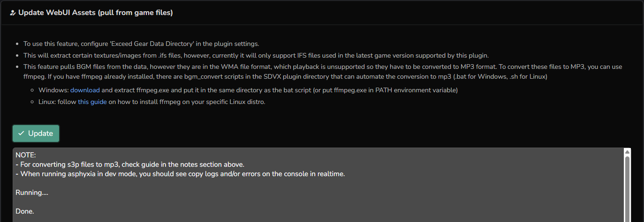This screenshot has width=644, height=222.
Task: Click the icon beside Update WebUI Assets title
Action: pyautogui.click(x=13, y=13)
